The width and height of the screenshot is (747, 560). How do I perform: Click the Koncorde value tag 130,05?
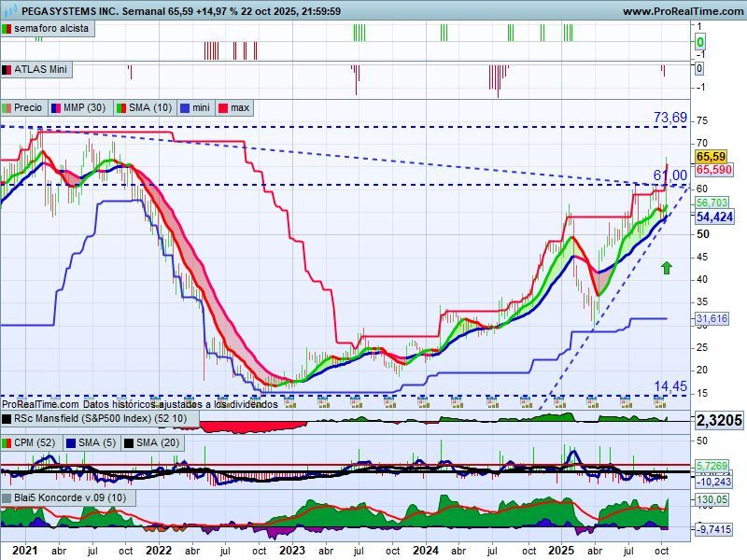click(x=712, y=499)
